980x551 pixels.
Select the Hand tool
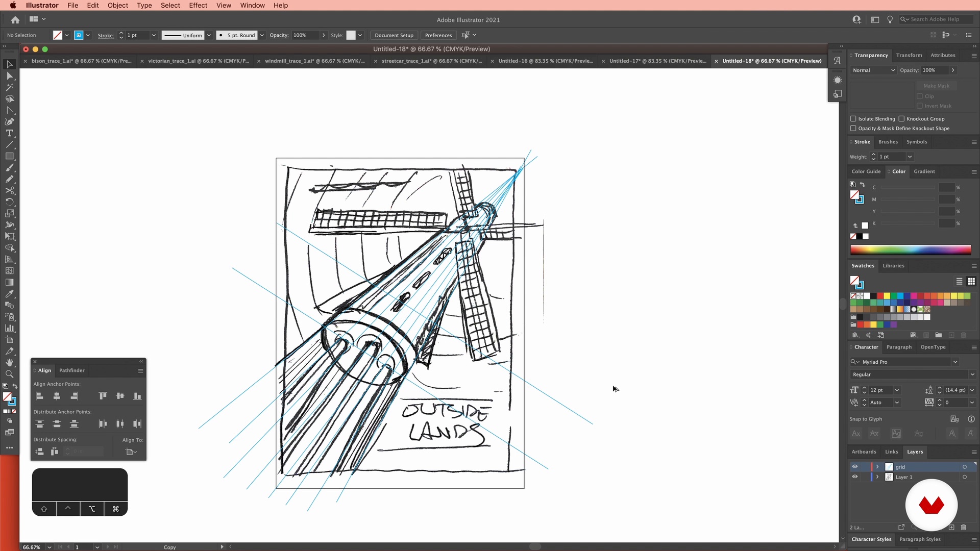[x=9, y=363]
